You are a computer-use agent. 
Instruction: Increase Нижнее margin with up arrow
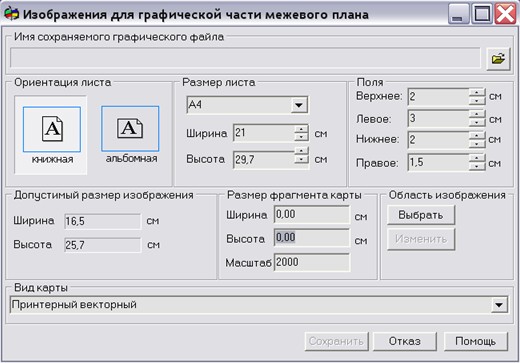477,135
